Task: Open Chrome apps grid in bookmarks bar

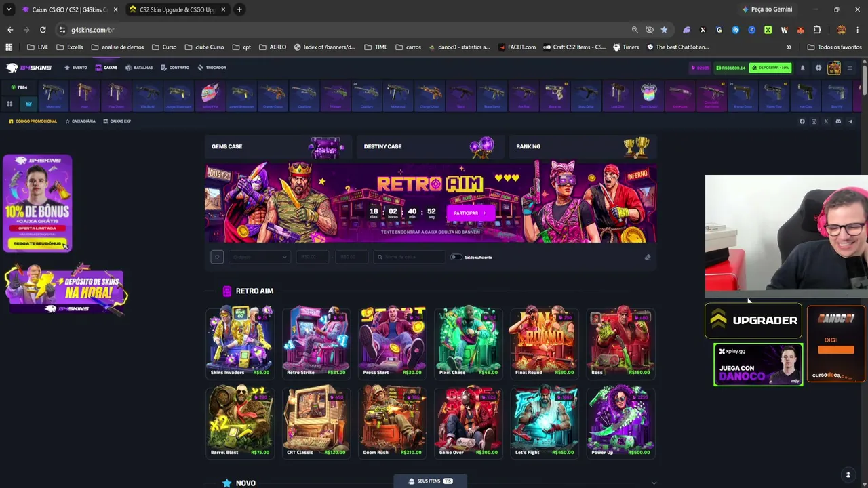Action: (9, 47)
